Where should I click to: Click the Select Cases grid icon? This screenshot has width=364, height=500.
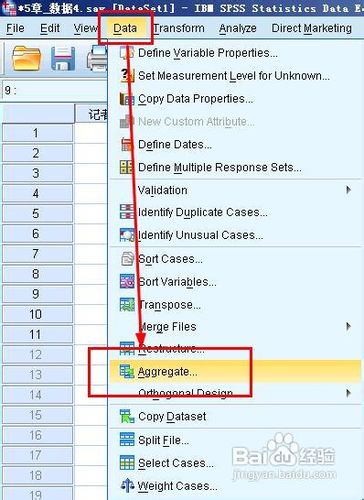[127, 463]
